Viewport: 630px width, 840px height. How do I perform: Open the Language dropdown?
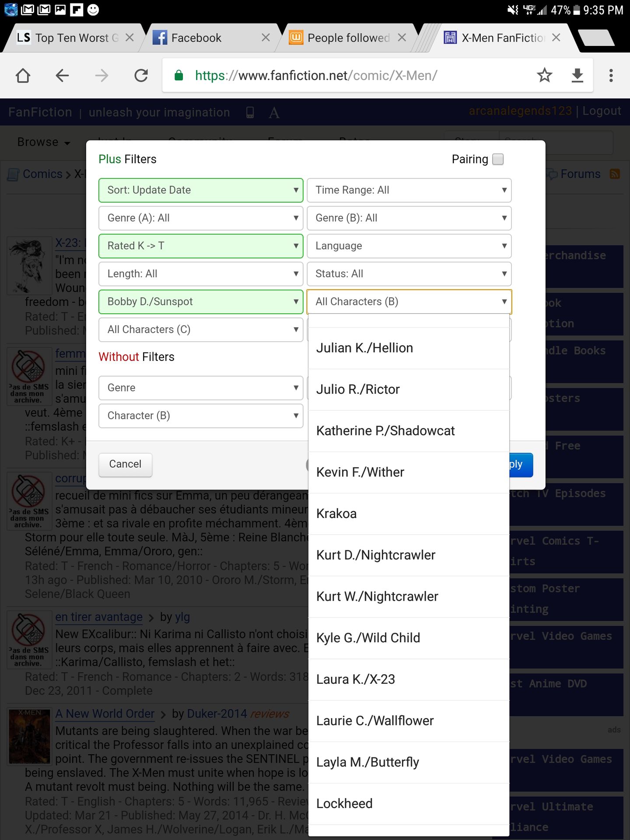409,246
